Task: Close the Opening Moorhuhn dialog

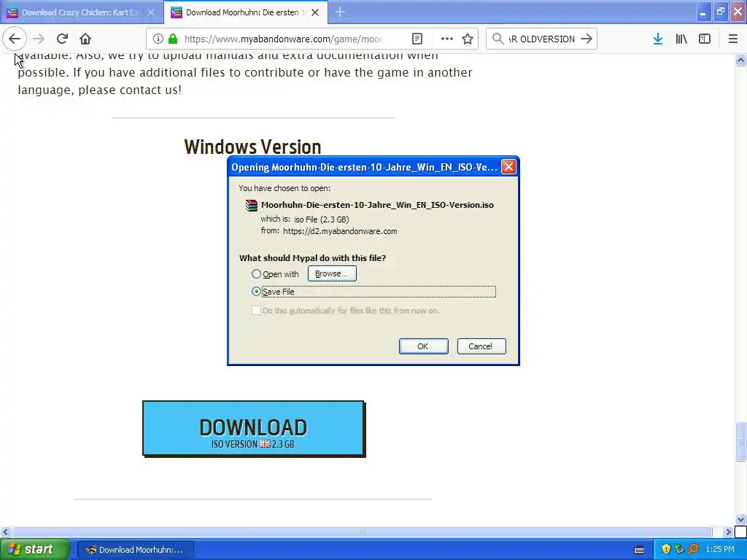Action: pyautogui.click(x=508, y=167)
